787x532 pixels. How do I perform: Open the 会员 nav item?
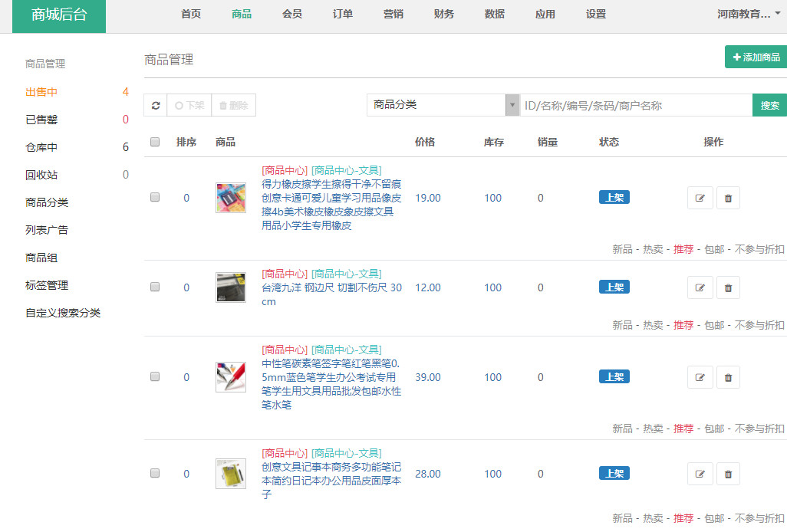(x=292, y=14)
